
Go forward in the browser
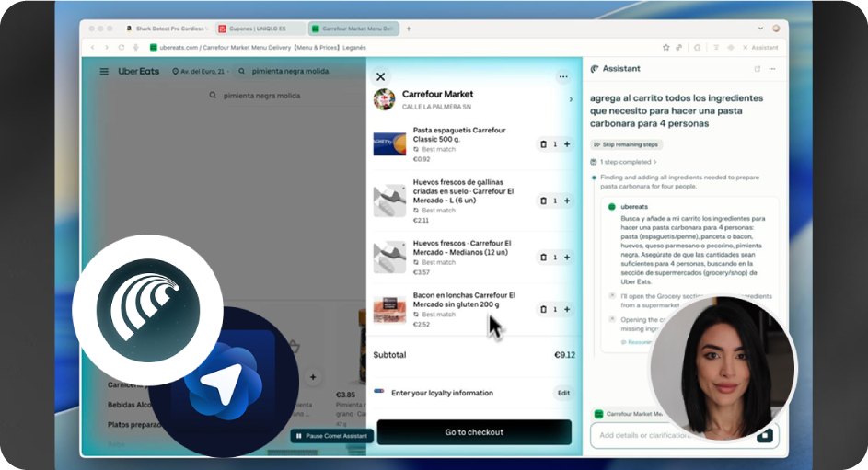tap(106, 48)
